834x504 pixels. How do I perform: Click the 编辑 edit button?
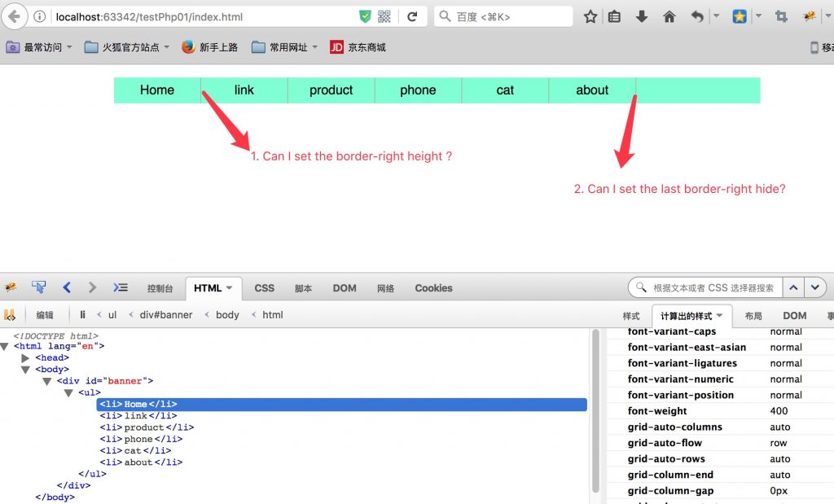pyautogui.click(x=45, y=315)
